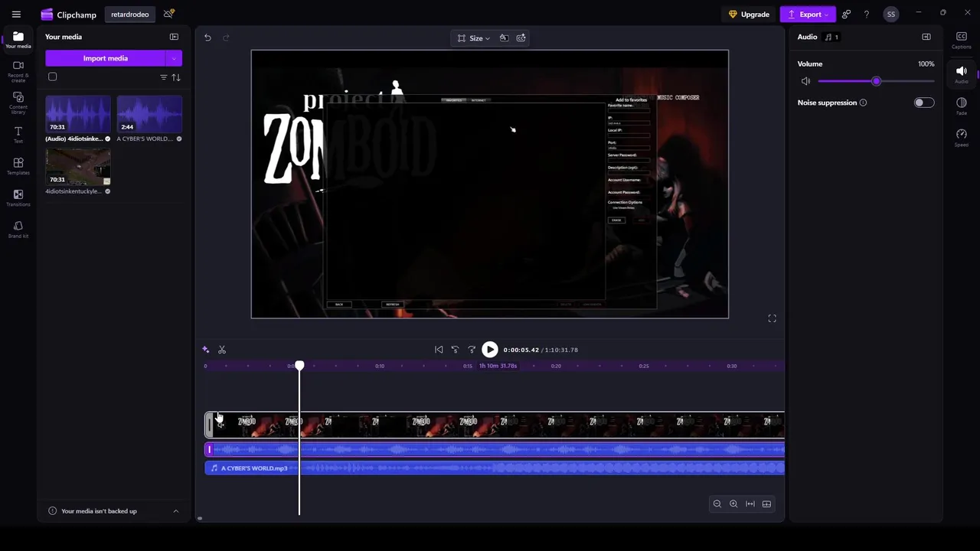Click the sparkle AI icon above the timeline
This screenshot has width=980, height=551.
point(205,350)
